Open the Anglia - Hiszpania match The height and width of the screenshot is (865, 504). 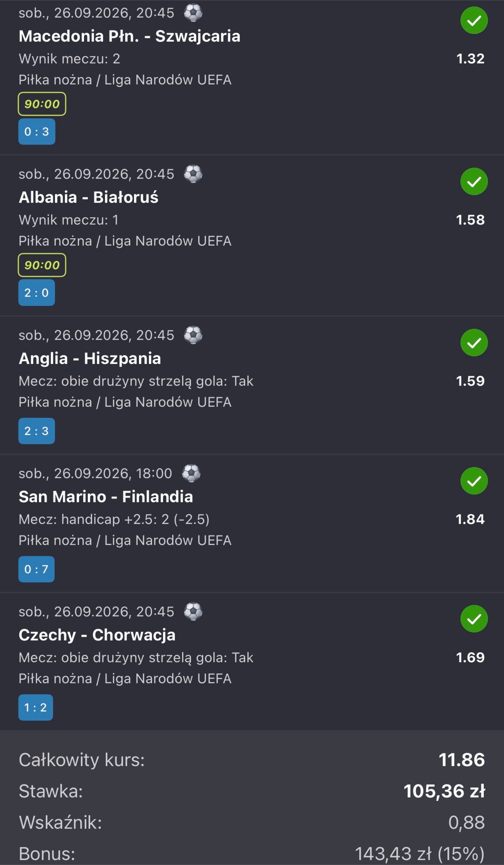pyautogui.click(x=90, y=358)
